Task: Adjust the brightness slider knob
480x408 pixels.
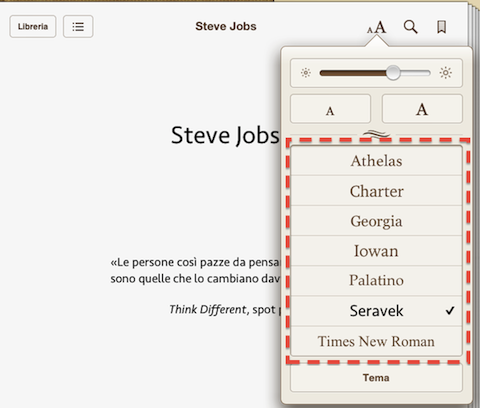Action: pyautogui.click(x=393, y=73)
